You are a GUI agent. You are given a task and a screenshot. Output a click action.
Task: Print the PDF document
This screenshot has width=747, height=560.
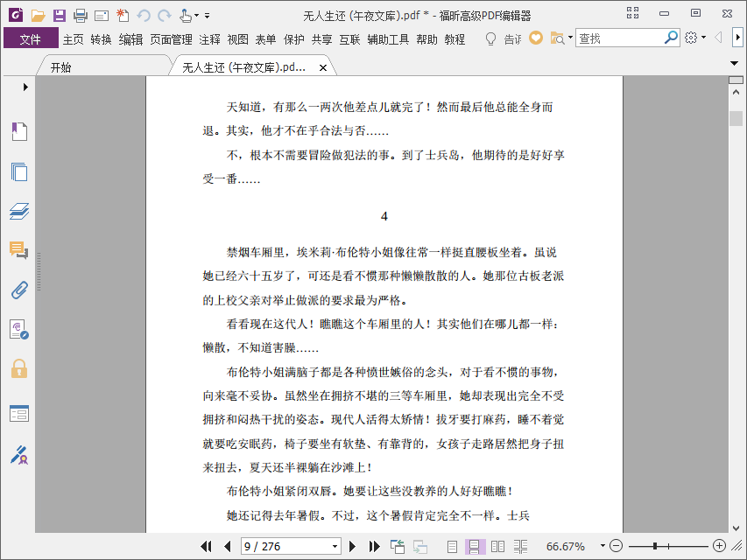click(x=81, y=16)
